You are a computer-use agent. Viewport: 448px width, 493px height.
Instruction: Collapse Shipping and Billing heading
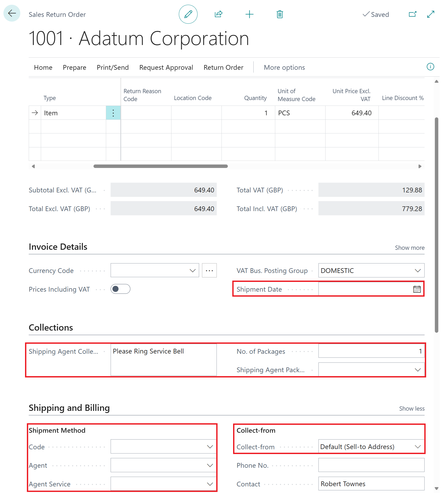tap(69, 408)
